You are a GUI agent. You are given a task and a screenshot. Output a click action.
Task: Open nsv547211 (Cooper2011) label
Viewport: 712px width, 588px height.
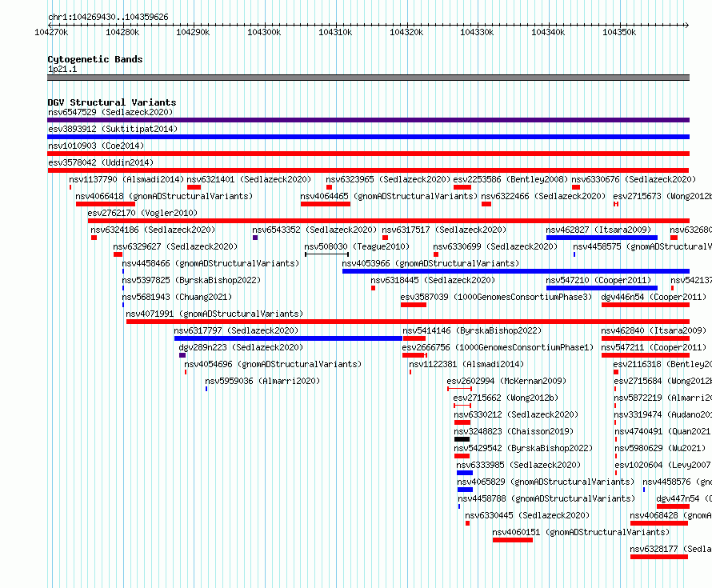coord(654,347)
